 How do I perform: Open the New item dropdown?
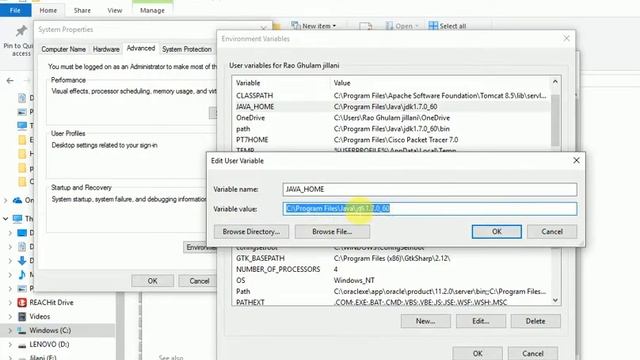coord(313,26)
